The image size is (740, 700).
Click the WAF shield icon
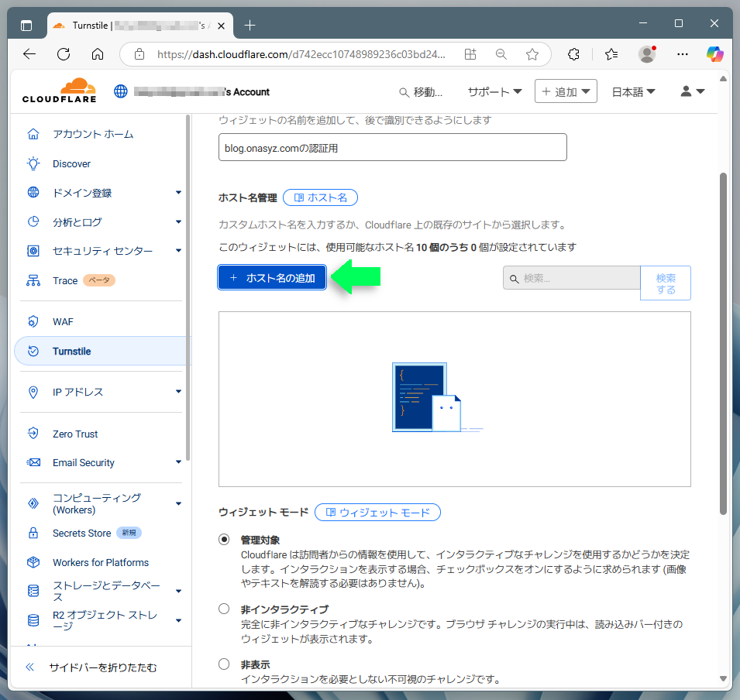pyautogui.click(x=33, y=321)
